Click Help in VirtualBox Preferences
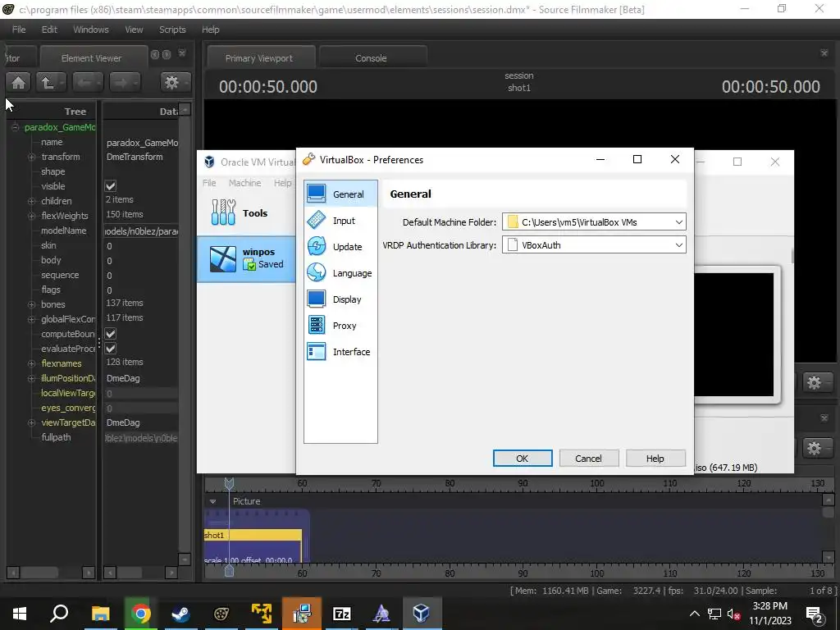 655,458
